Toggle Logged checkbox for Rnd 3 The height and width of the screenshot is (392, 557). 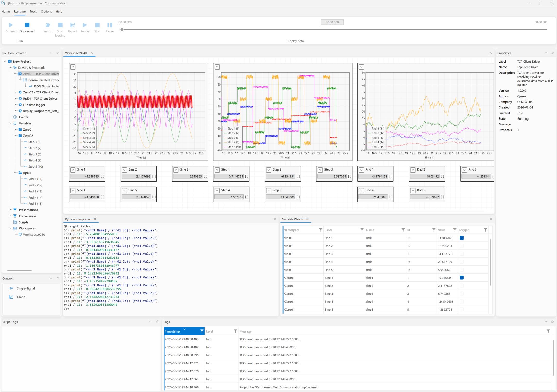pos(462,254)
